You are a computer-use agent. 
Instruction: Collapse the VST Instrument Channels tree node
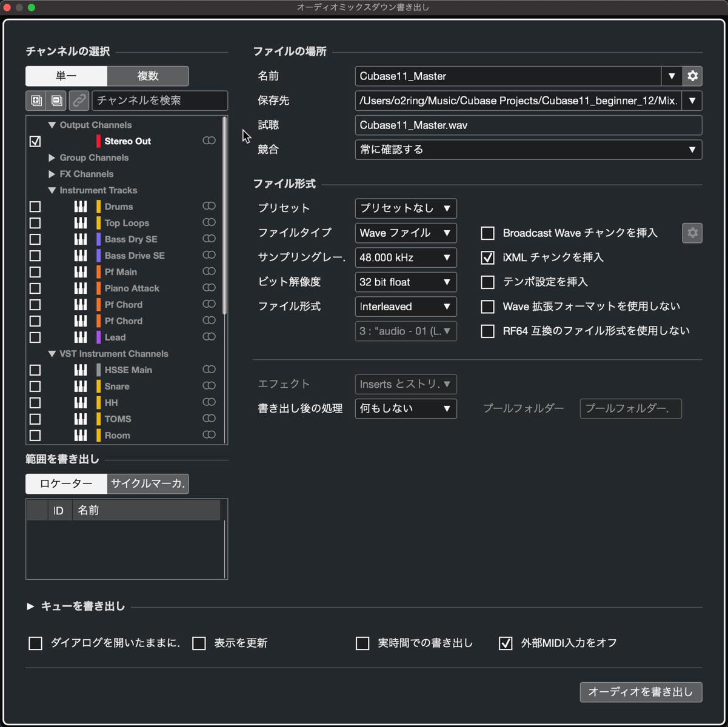[52, 354]
